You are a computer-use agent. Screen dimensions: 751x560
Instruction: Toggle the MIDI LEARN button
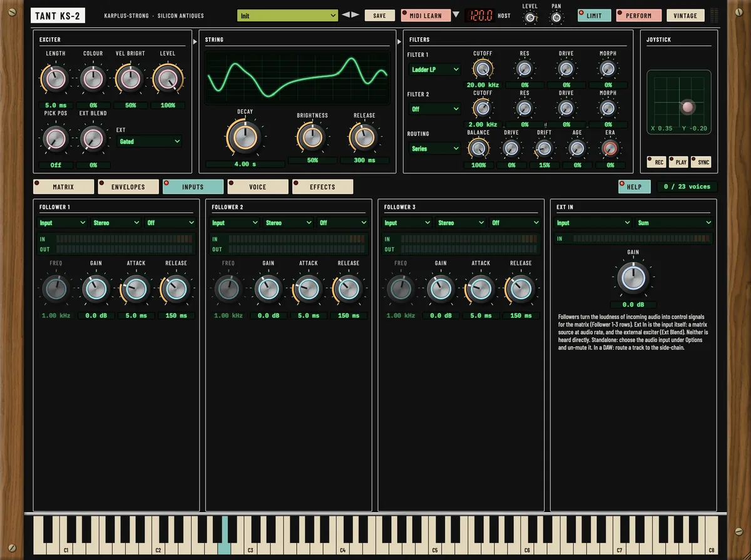pos(426,15)
